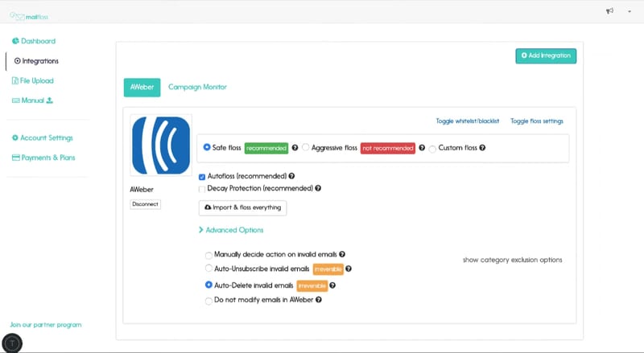This screenshot has width=644, height=353.
Task: Open the File Upload section
Action: point(33,81)
